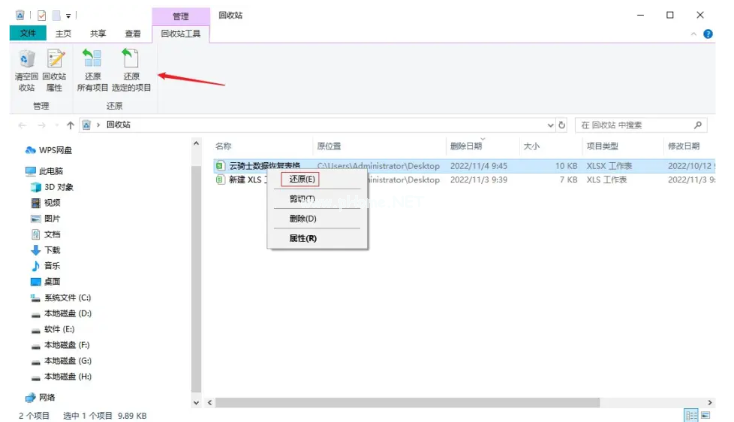Switch to the 共享 (Share) ribbon tab

click(98, 34)
